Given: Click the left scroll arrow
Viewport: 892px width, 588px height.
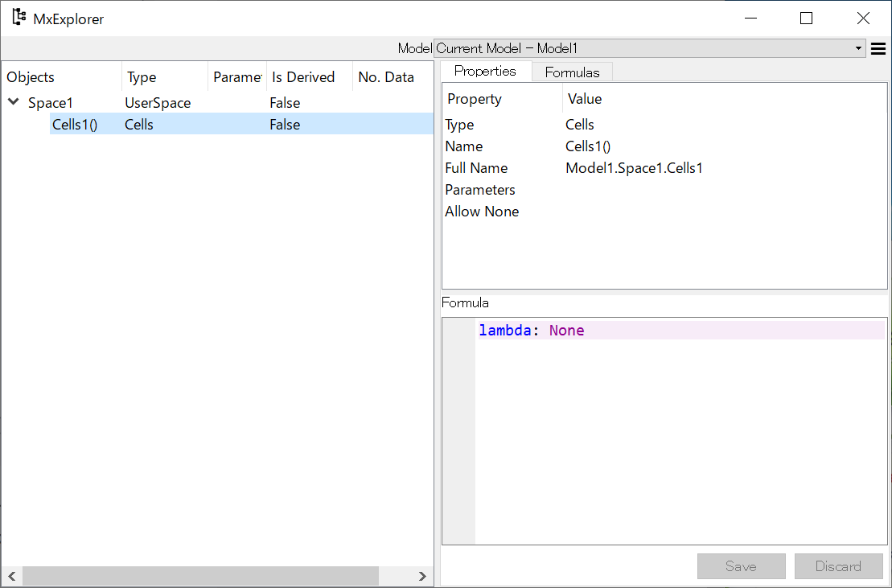Looking at the screenshot, I should 11,576.
